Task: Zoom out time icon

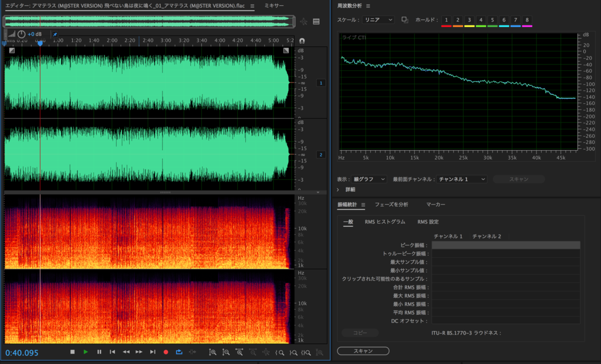Action: click(x=252, y=352)
